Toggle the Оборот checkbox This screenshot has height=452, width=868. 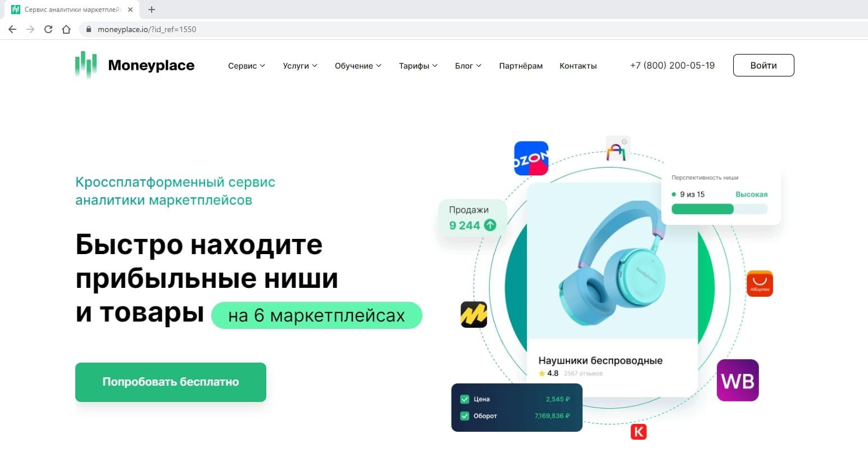[x=465, y=416]
